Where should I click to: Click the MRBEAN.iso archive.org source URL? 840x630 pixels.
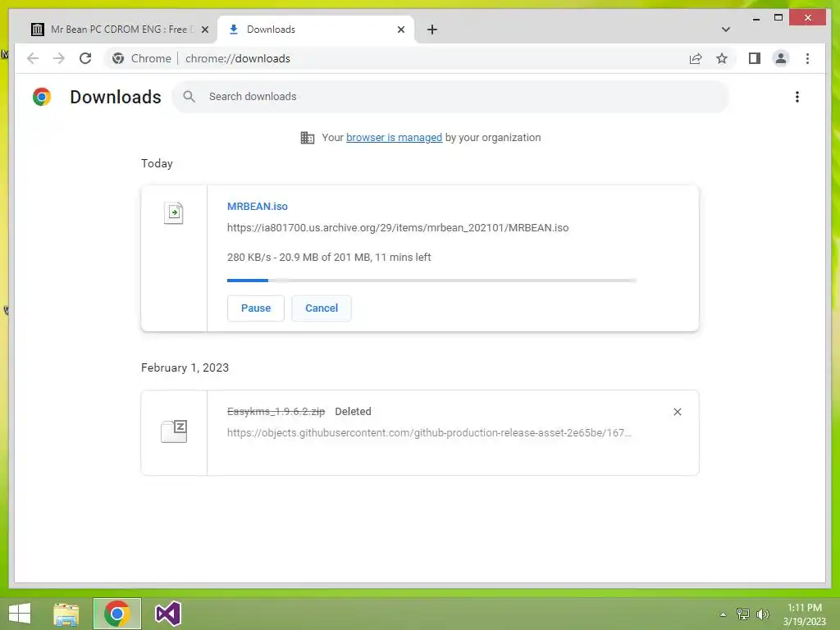(398, 228)
